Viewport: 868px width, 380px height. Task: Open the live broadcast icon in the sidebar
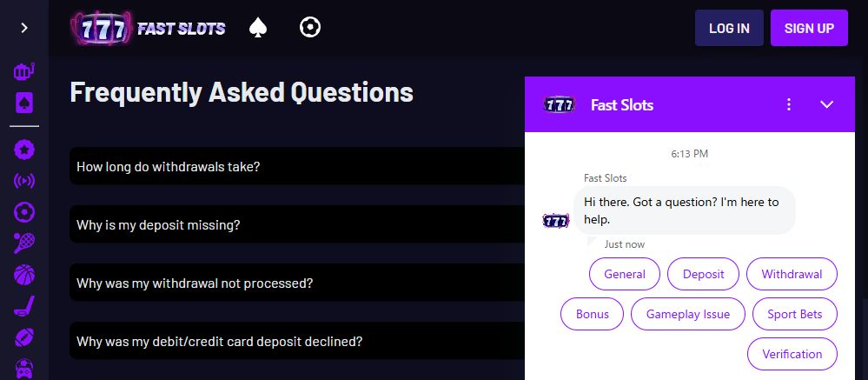tap(24, 181)
